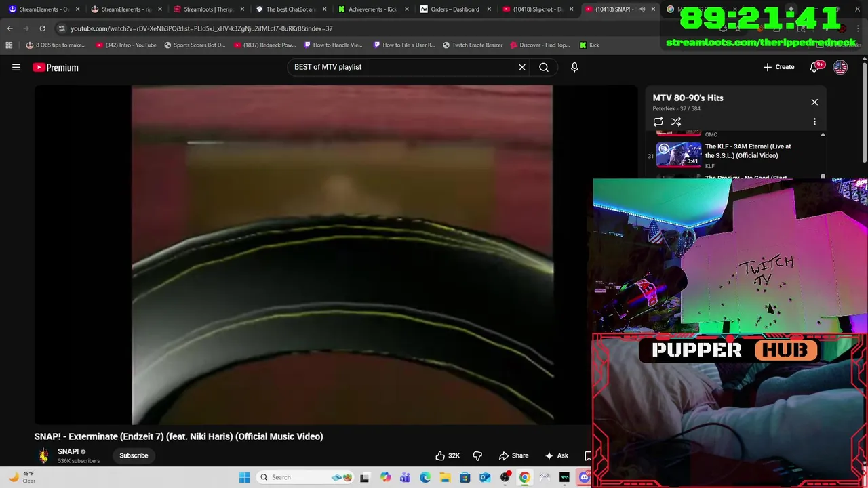This screenshot has width=868, height=488.
Task: Open Task View on the taskbar
Action: click(x=365, y=477)
